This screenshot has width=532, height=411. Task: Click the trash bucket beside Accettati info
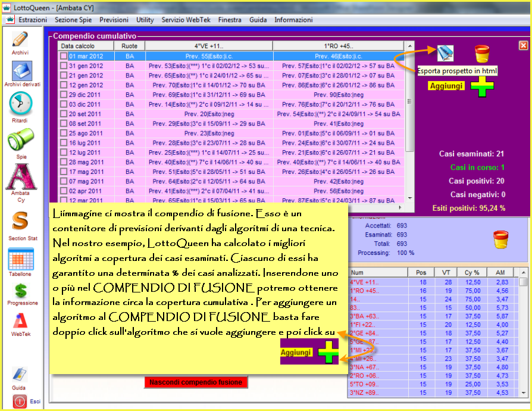[500, 239]
